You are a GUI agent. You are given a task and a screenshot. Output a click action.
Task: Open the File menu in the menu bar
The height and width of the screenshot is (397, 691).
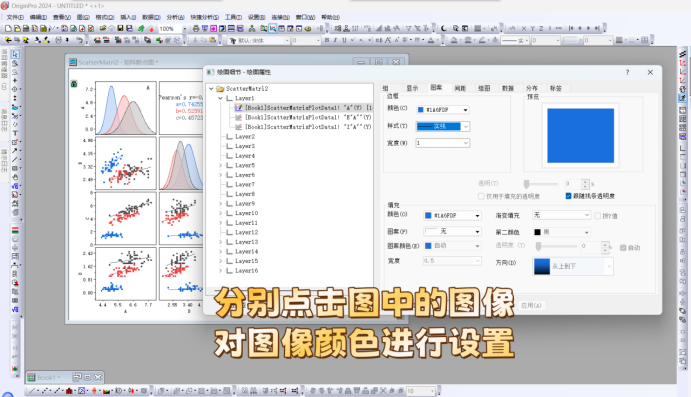15,17
